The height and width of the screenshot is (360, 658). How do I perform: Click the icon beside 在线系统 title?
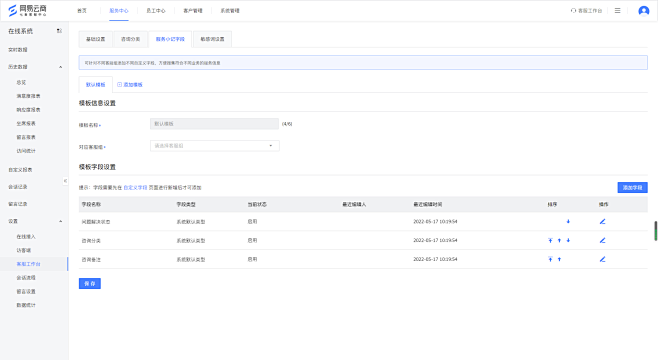59,31
